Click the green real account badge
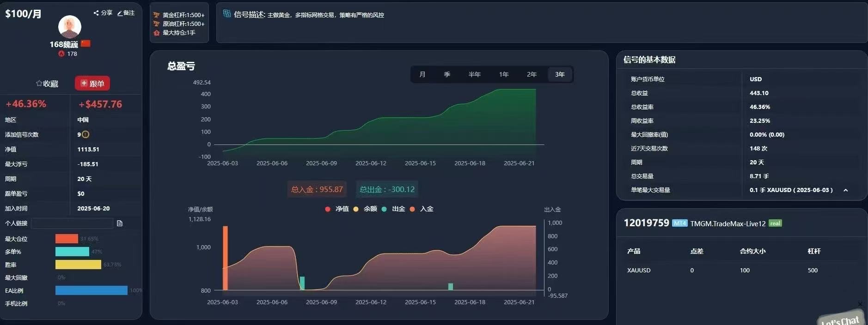Viewport: 868px width, 325px height. click(x=775, y=223)
